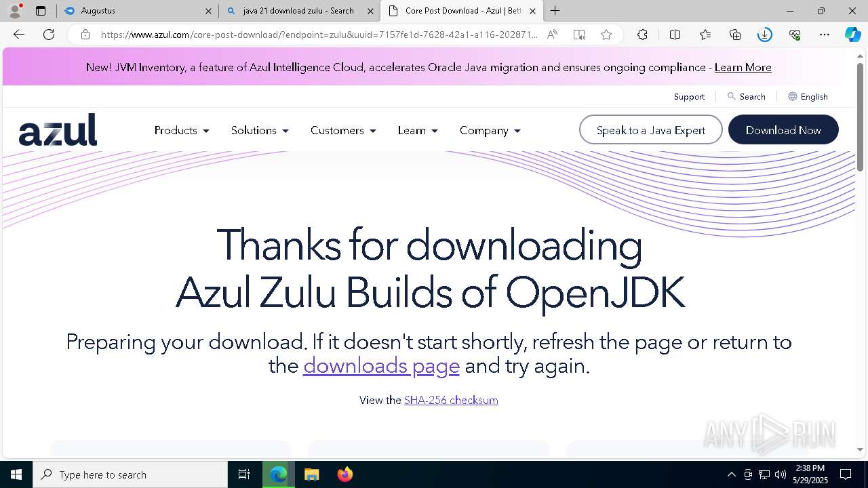868x488 pixels.
Task: Open notifications action center
Action: tap(846, 474)
